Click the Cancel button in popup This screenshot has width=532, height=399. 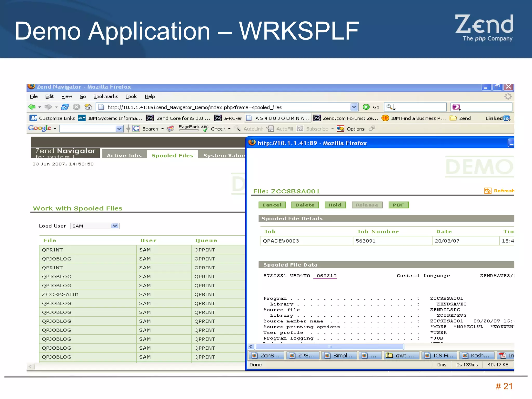click(272, 205)
